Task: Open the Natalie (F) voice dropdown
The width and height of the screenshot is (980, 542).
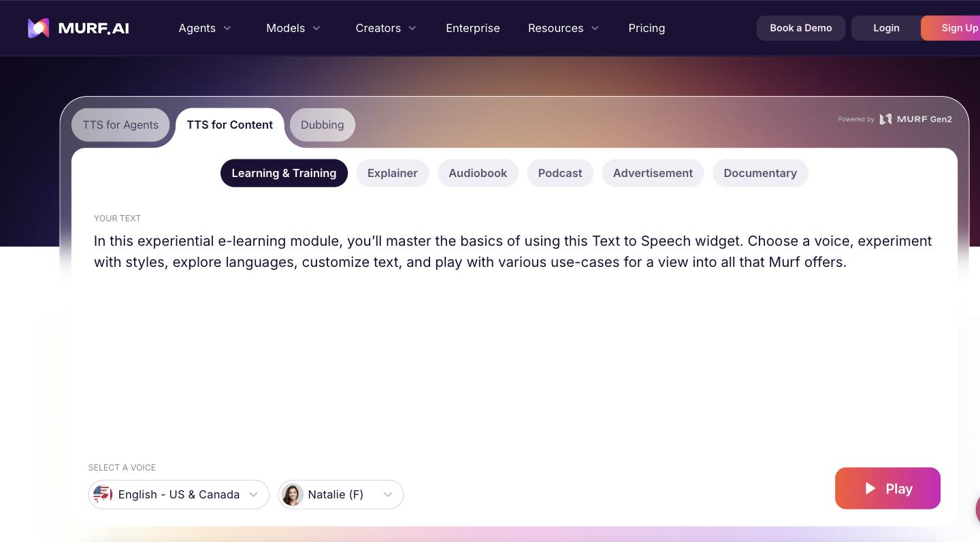Action: click(340, 494)
